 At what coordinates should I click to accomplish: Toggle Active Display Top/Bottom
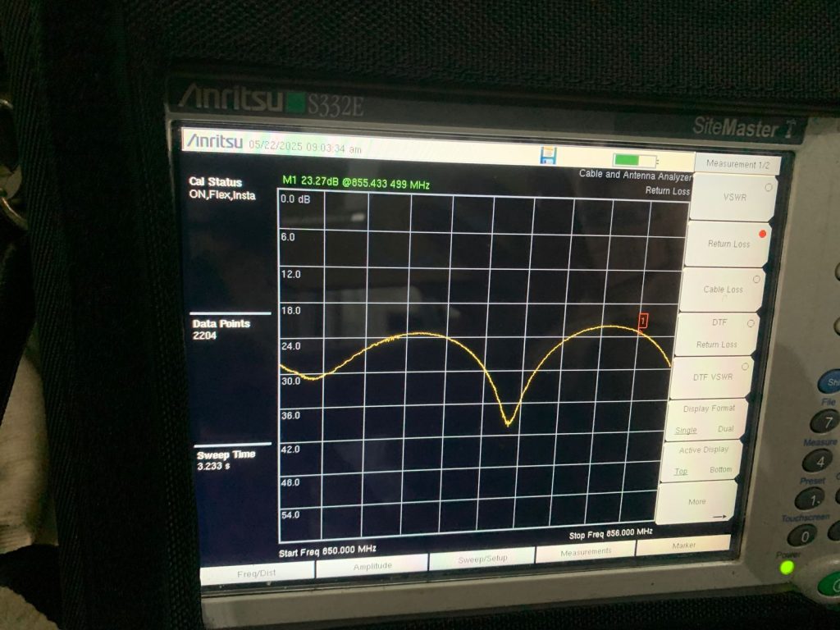703,460
